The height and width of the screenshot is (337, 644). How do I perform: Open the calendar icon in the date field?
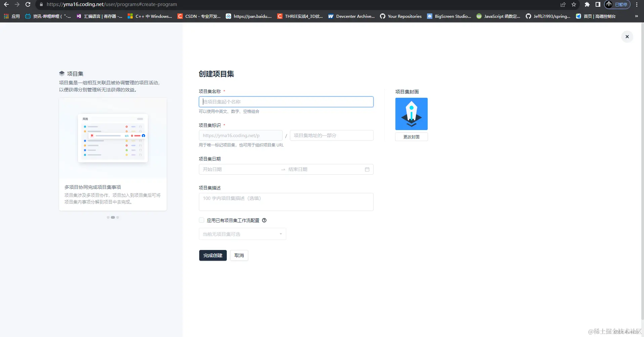click(x=367, y=169)
